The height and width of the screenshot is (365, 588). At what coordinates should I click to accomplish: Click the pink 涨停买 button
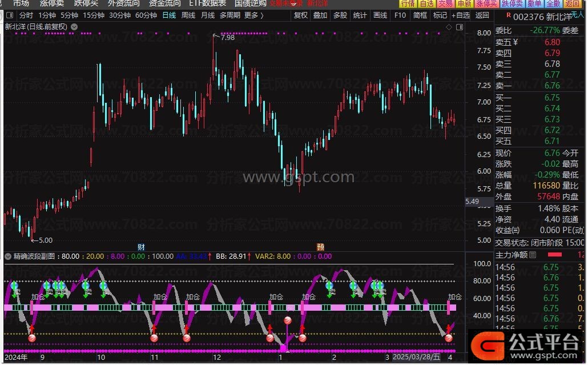point(486,4)
